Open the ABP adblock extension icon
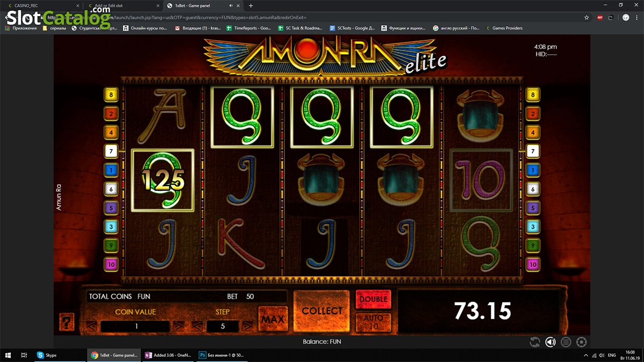644x362 pixels. [600, 17]
